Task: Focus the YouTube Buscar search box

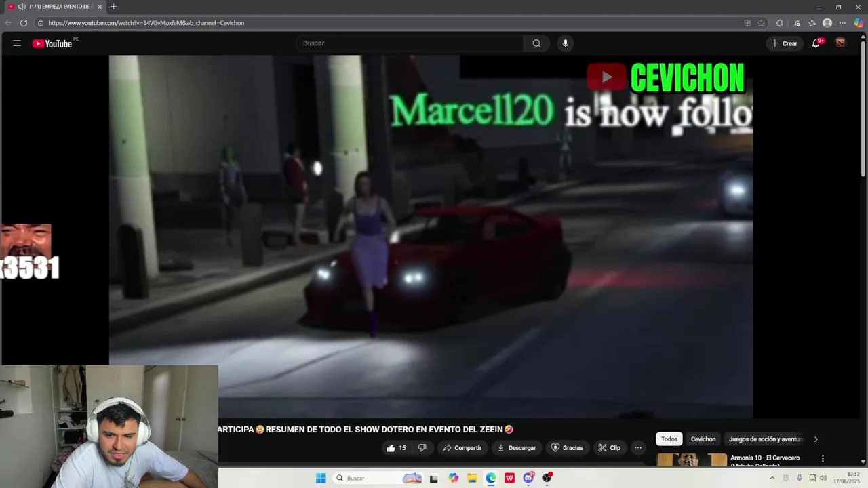Action: click(410, 43)
